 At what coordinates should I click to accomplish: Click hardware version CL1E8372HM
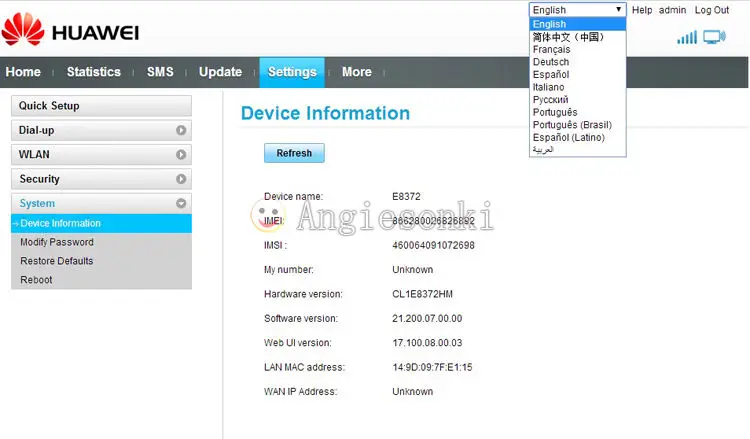422,294
